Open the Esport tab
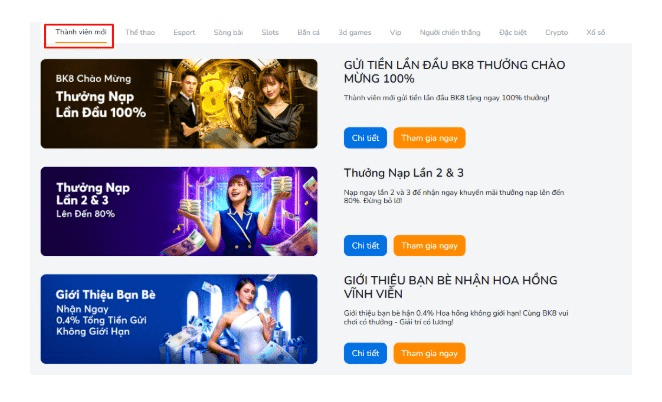This screenshot has width=662, height=402. [x=184, y=33]
